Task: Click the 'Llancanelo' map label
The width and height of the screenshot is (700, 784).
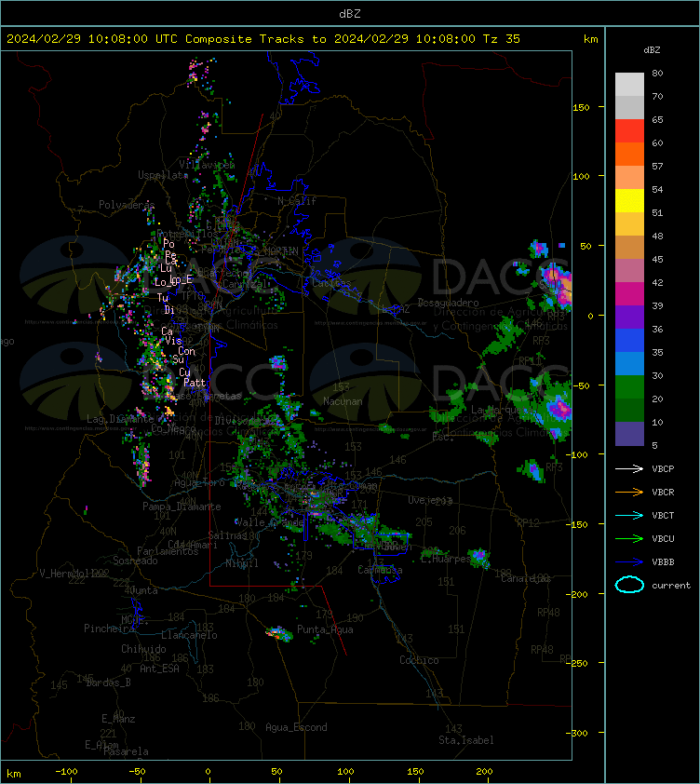Action: click(189, 635)
